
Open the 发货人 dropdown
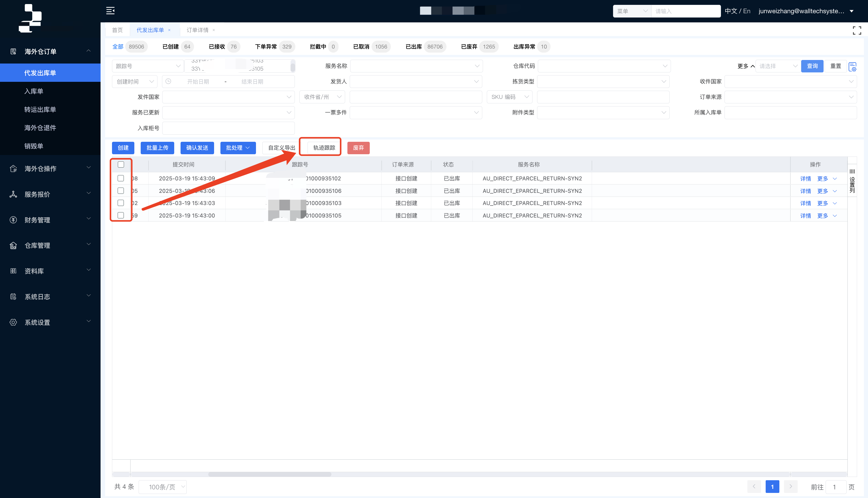[x=416, y=81]
